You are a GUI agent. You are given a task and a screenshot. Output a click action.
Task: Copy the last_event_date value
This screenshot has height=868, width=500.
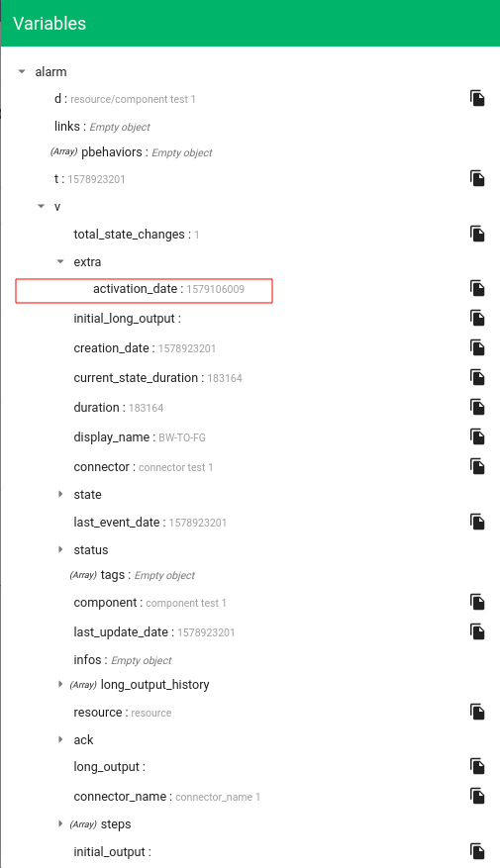tap(477, 522)
